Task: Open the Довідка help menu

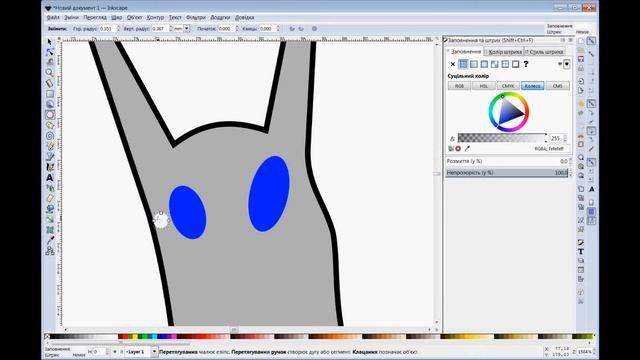Action: (244, 18)
